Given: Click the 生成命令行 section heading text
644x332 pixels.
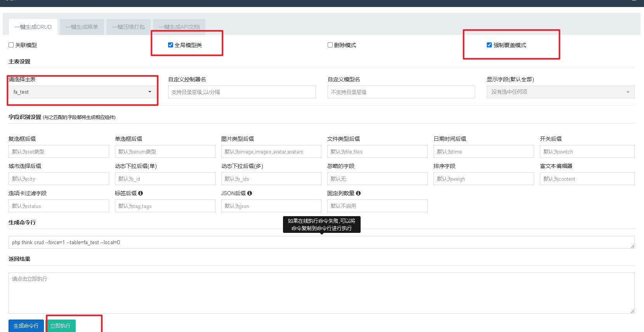Looking at the screenshot, I should 22,222.
